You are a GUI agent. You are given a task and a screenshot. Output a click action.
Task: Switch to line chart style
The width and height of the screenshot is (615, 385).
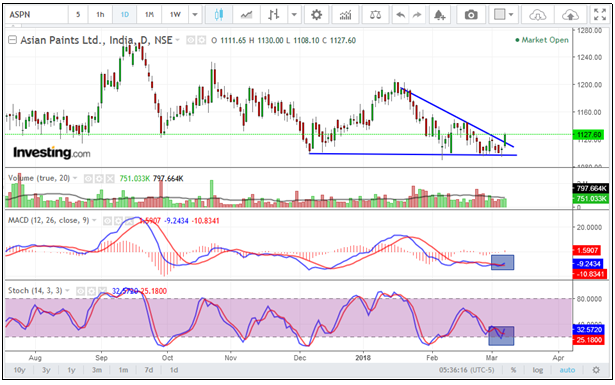click(x=246, y=15)
